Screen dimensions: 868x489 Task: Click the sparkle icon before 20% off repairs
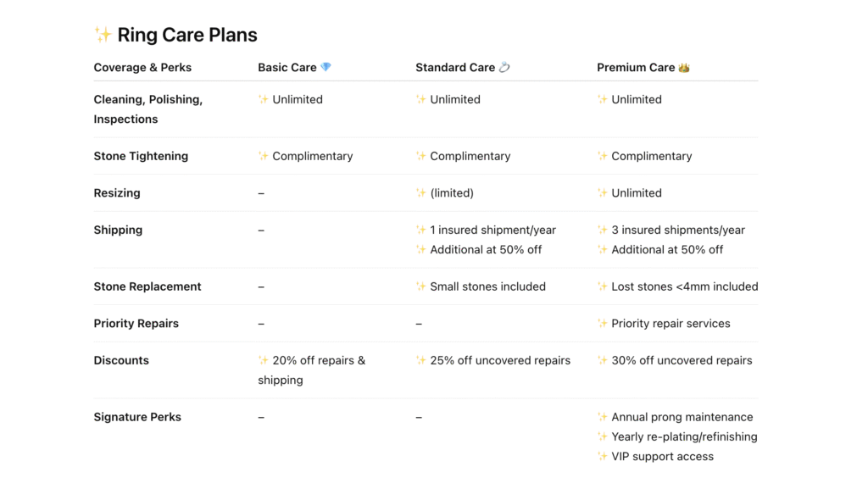pos(264,360)
